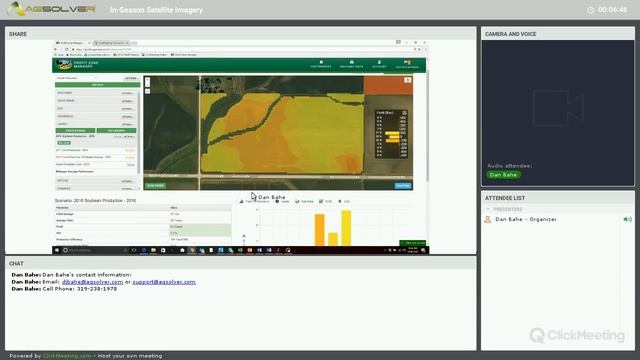
Task: Select the chart tab with the round dark icon
Action: click(282, 201)
